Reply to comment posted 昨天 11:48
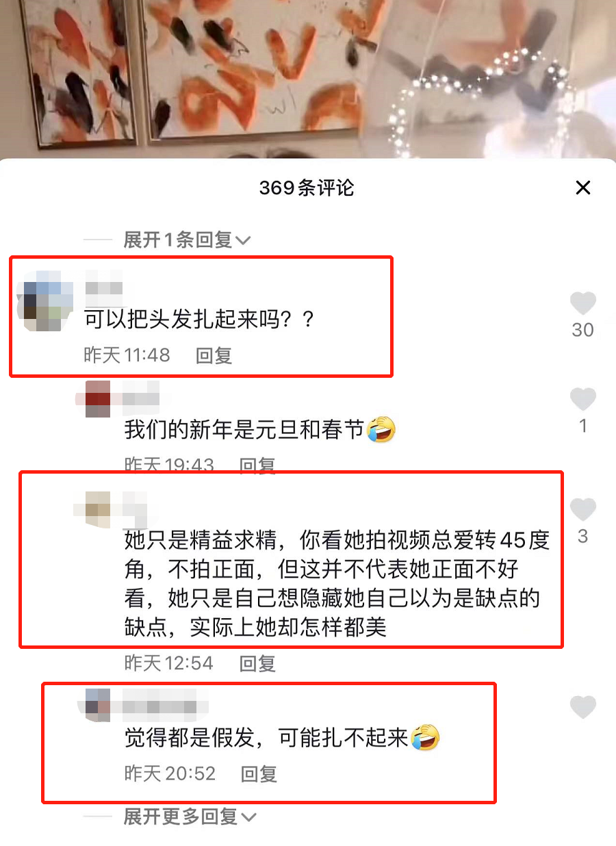 (214, 355)
